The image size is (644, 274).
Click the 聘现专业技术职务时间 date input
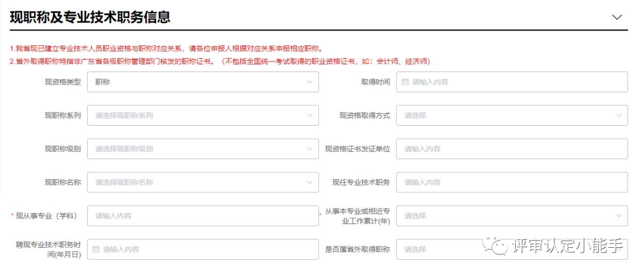[203, 249]
